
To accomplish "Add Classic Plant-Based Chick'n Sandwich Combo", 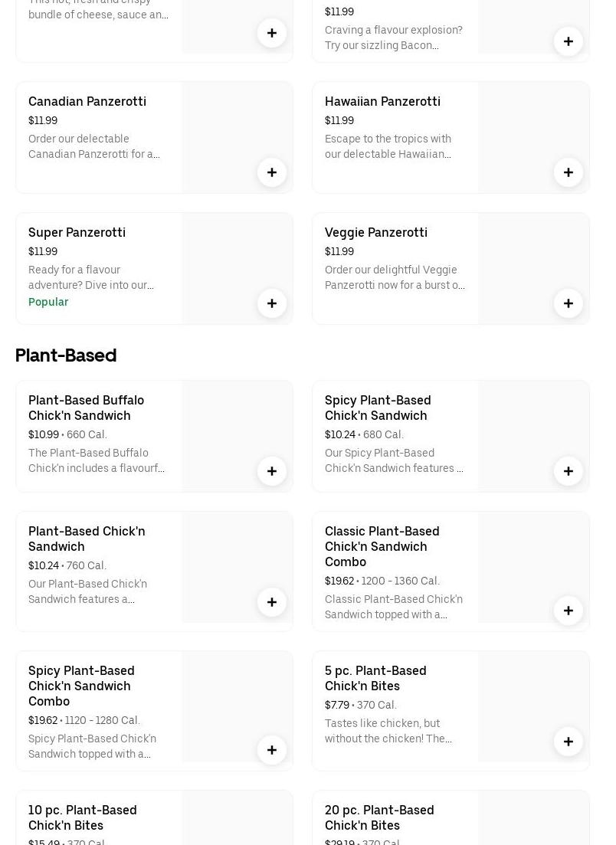I will [x=568, y=611].
